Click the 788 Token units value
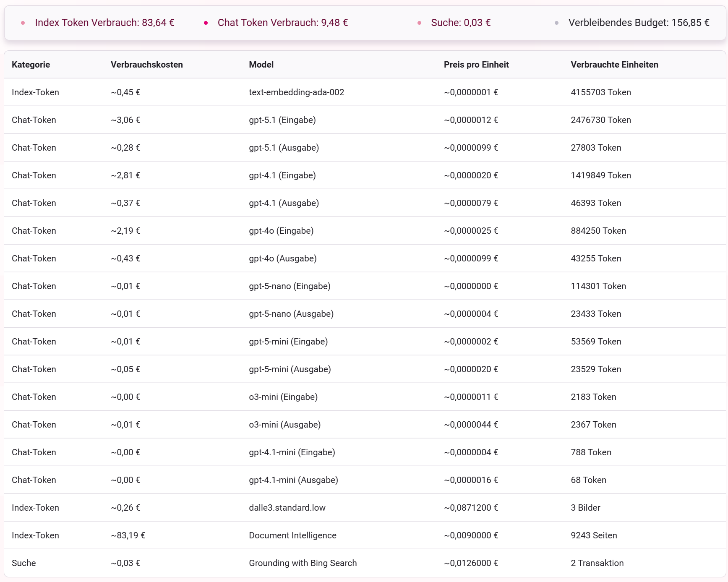Image resolution: width=728 pixels, height=582 pixels. pyautogui.click(x=591, y=452)
